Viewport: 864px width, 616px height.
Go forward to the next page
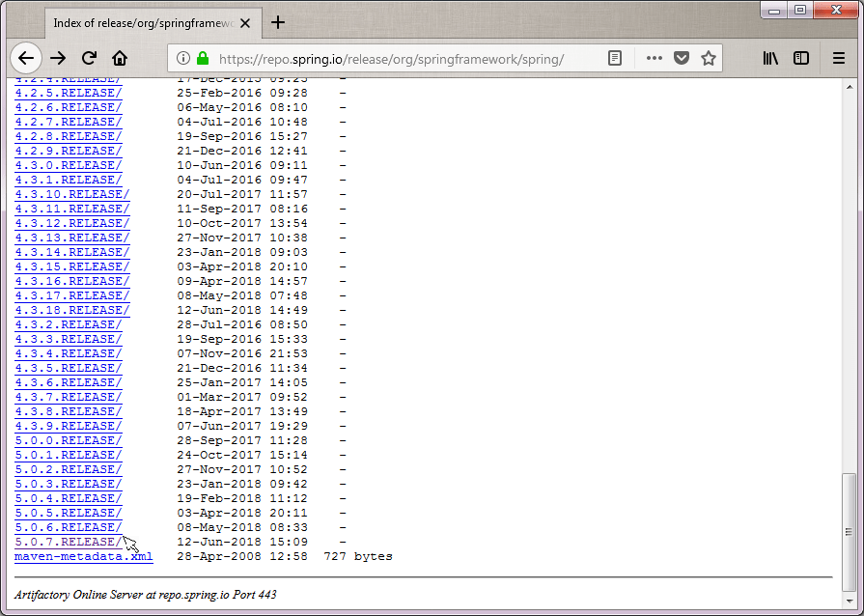tap(58, 58)
